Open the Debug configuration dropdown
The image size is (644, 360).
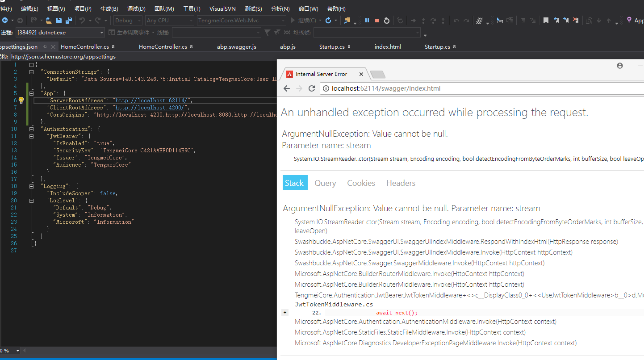pos(126,20)
